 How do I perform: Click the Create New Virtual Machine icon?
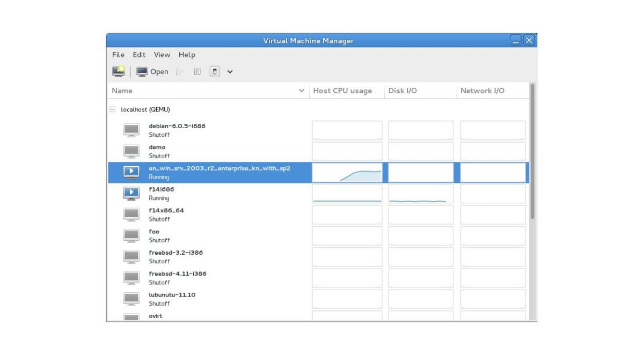pyautogui.click(x=118, y=71)
